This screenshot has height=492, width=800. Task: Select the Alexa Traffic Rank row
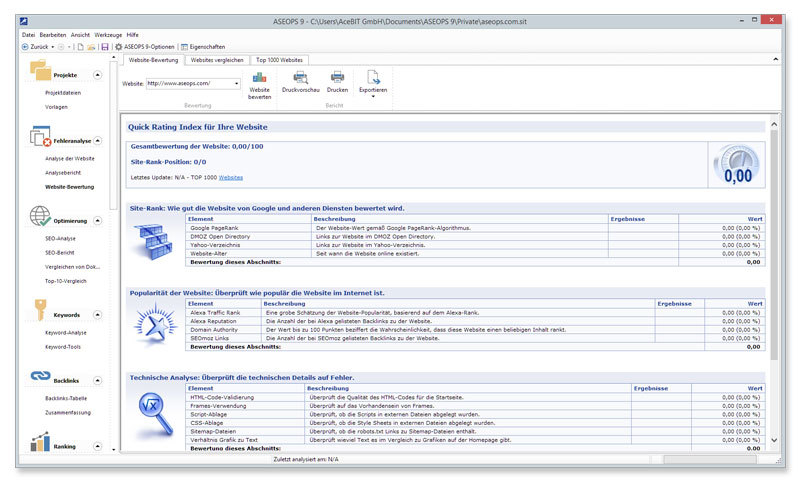476,313
